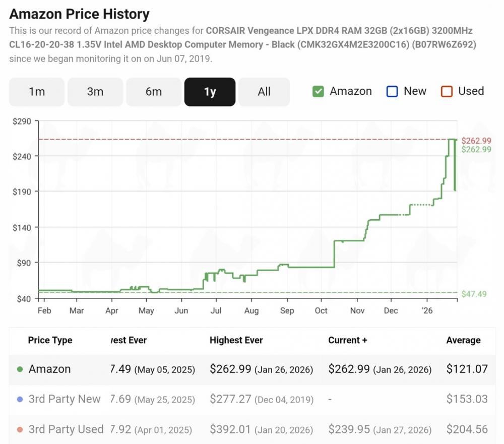Enable the New price checkbox

(x=392, y=91)
